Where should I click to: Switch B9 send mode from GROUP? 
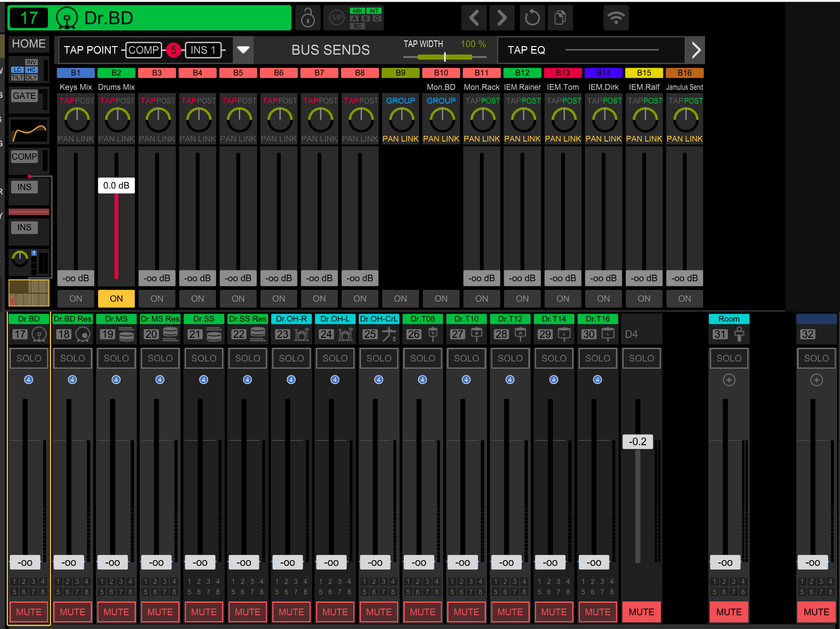pos(401,101)
